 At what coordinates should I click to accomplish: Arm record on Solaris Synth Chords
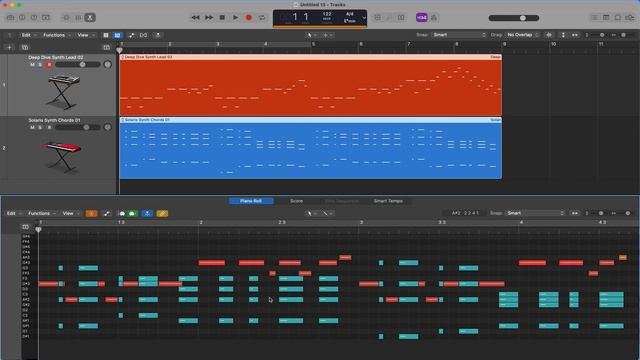49,127
